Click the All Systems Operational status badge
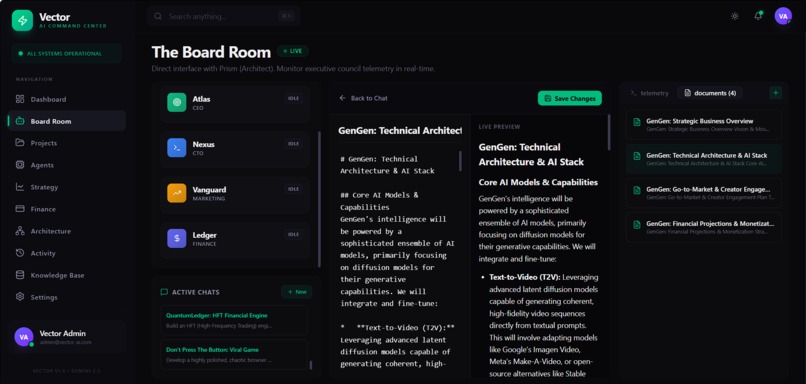This screenshot has width=806, height=384. (67, 53)
